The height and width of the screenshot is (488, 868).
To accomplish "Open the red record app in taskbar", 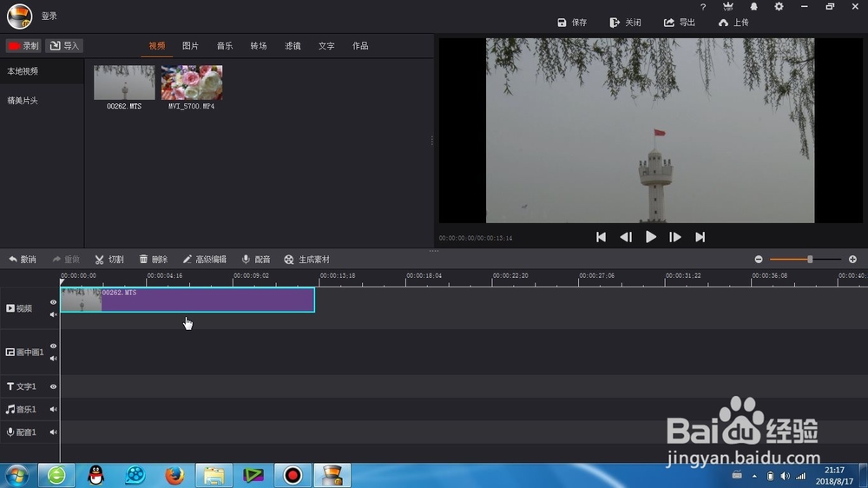I will (293, 475).
